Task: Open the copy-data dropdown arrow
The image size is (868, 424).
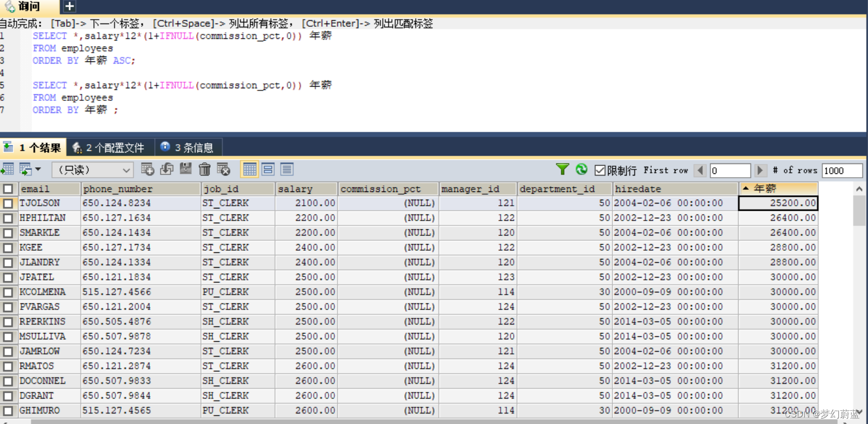Action: 38,169
